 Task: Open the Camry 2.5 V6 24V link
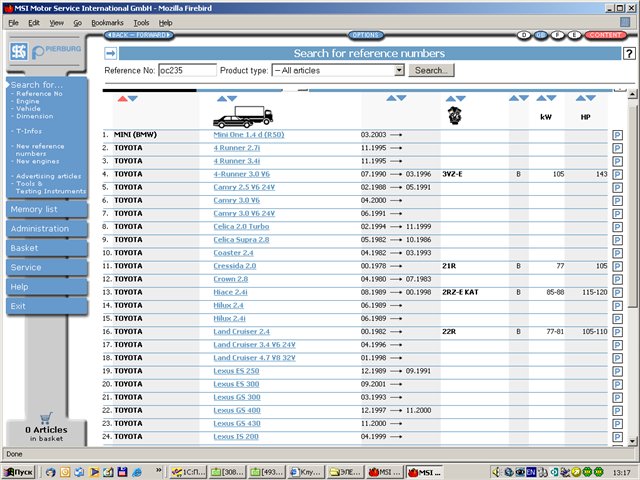[244, 187]
